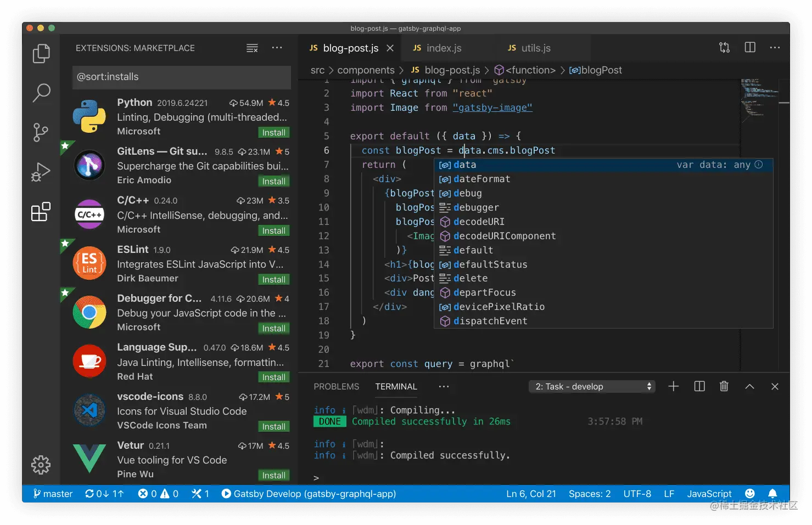Open changes compare icon in editor toolbar

(724, 48)
